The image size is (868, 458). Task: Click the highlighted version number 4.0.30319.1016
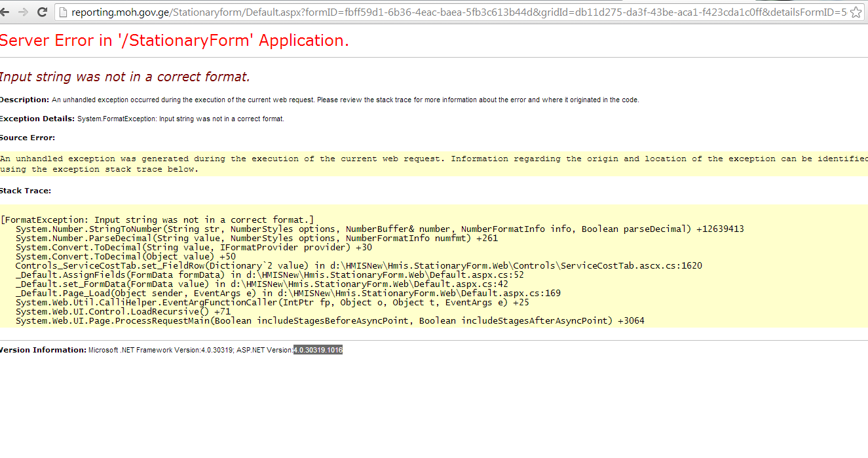pos(318,350)
